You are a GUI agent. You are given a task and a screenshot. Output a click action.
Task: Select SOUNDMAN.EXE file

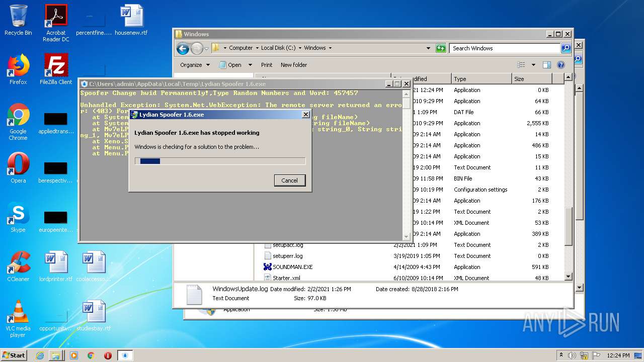point(292,267)
